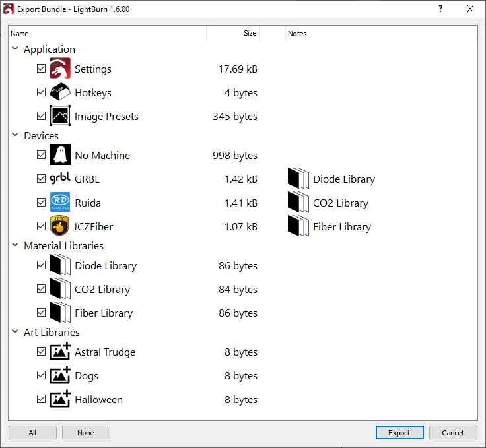Click the 345 bytes size value
Viewport: 486px width, 448px height.
click(235, 116)
